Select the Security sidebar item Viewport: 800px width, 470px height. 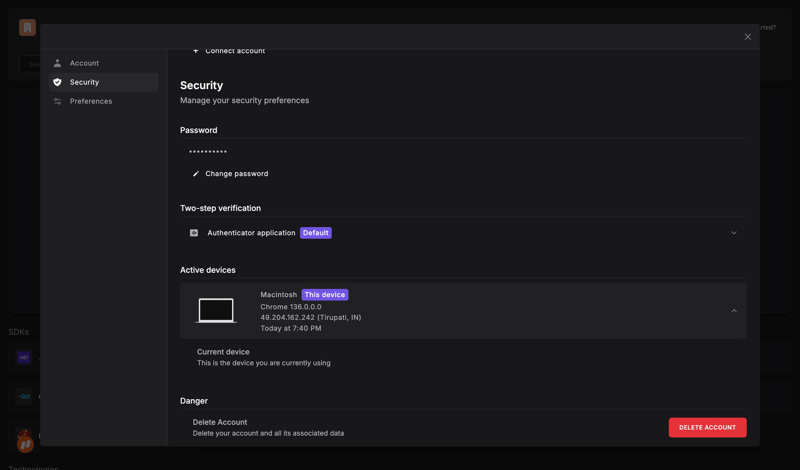tap(104, 82)
